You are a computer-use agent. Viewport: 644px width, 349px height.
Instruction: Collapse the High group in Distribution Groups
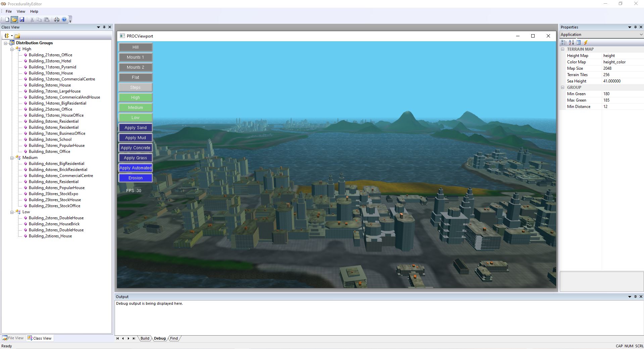point(12,49)
